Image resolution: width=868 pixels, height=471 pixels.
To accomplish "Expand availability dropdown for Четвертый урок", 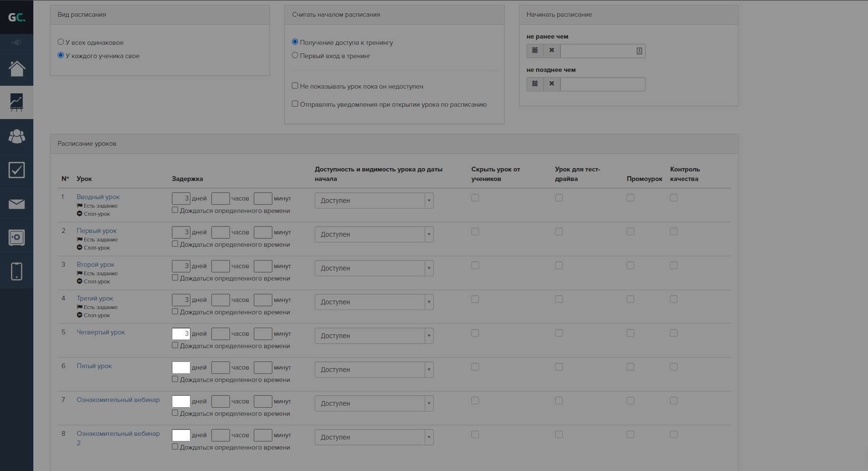I will (374, 336).
